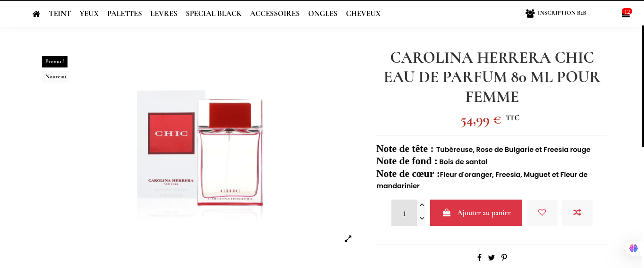
Task: Share on Twitter icon
Action: [491, 258]
